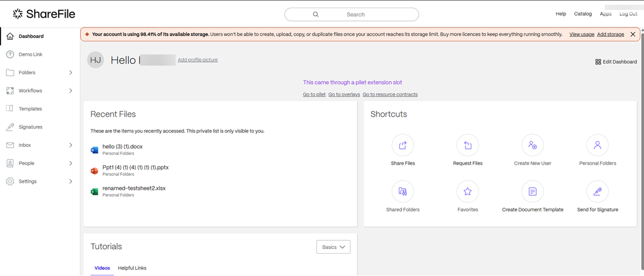Viewport: 644px width, 276px height.
Task: Click the Demo Link question mark icon
Action: 11,54
